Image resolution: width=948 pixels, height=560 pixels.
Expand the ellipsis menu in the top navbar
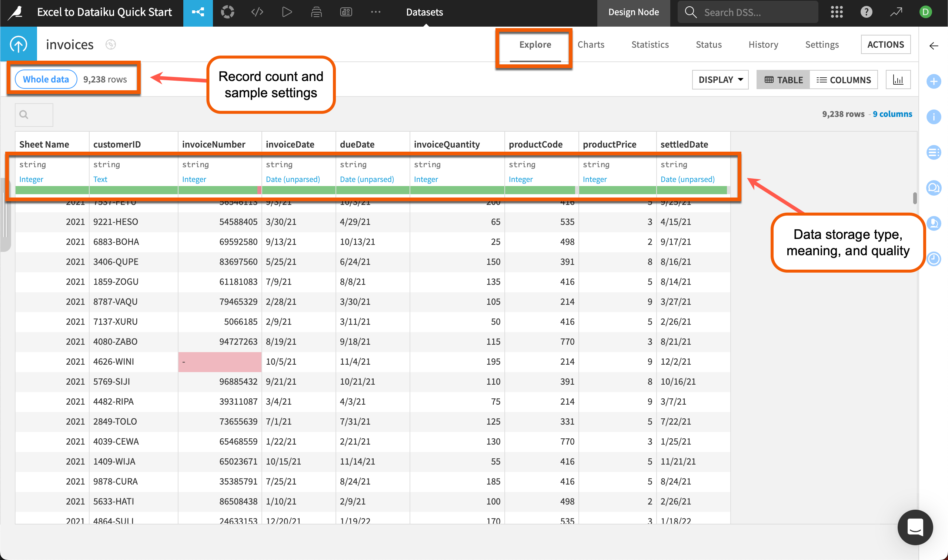click(375, 12)
